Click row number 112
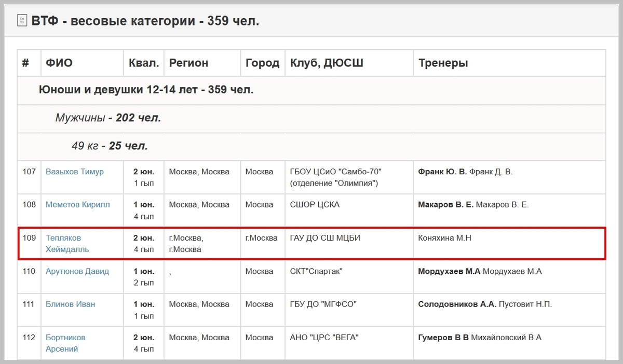The image size is (623, 364). pos(29,338)
